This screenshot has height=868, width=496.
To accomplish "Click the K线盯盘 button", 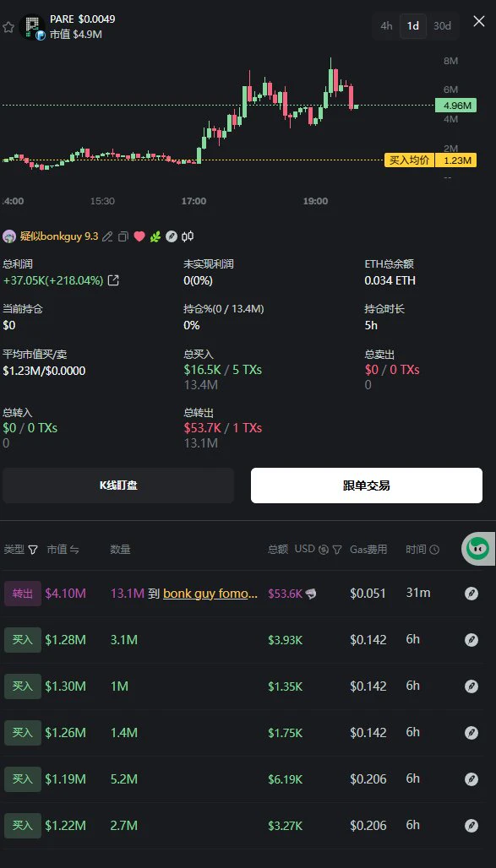I will pos(118,486).
